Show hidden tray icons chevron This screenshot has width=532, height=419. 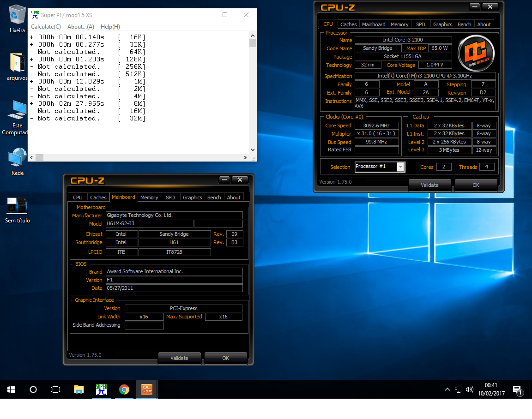coord(447,389)
